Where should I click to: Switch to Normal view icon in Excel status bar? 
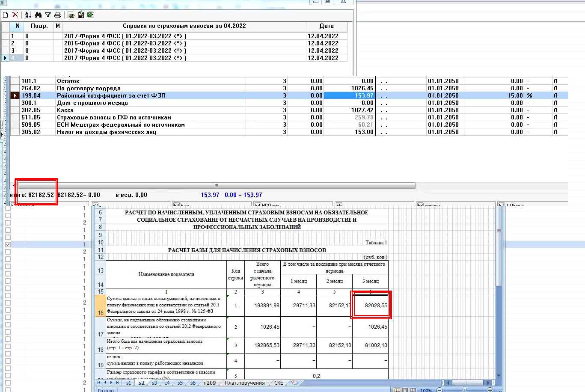398,390
